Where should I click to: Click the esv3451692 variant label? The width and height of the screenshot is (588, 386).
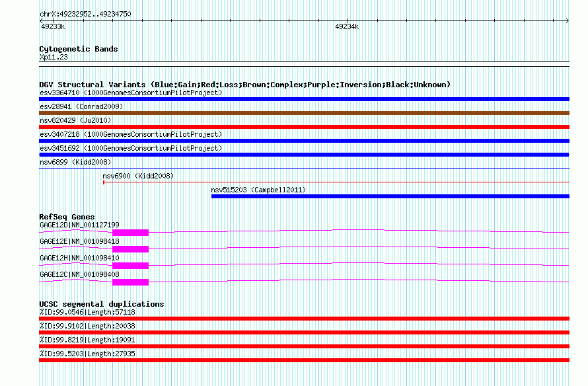pos(131,148)
